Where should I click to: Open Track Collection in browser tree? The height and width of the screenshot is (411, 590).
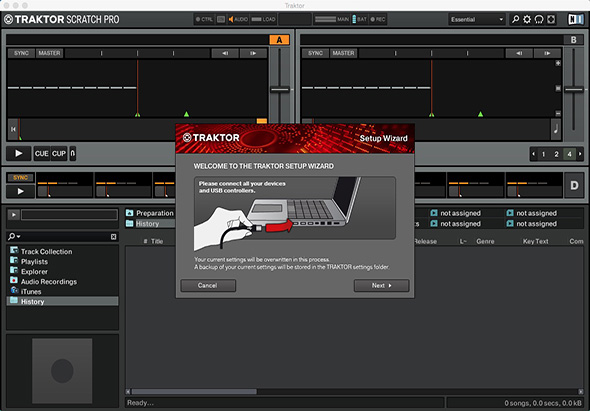(x=46, y=251)
